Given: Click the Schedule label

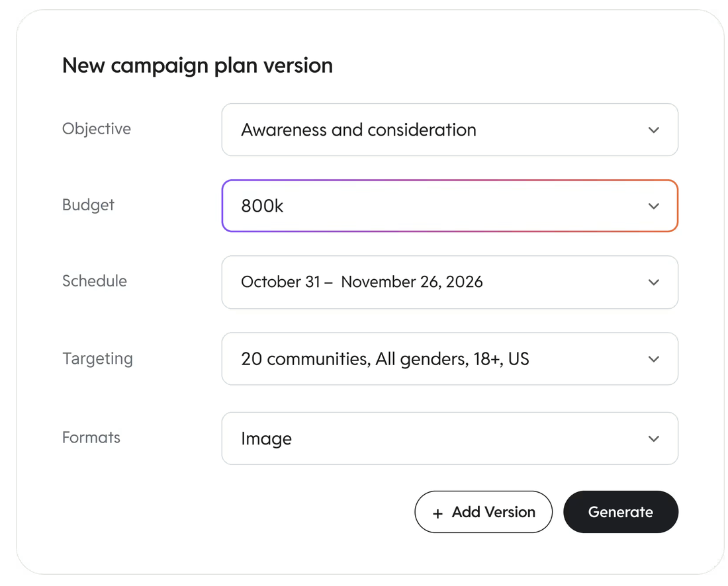Looking at the screenshot, I should point(95,280).
